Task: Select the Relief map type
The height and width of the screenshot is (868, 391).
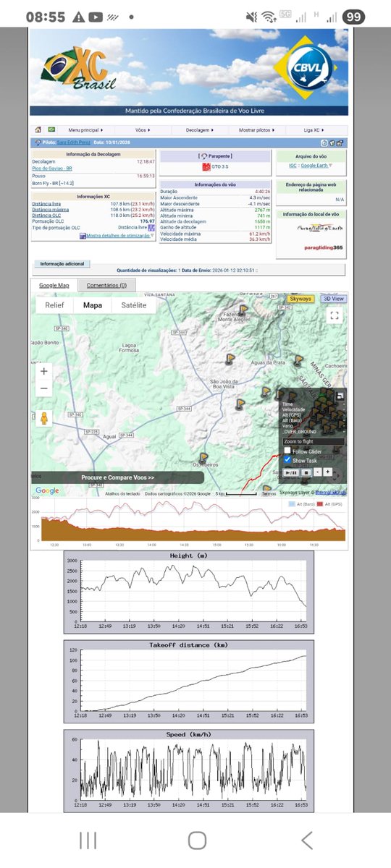Action: coord(54,305)
